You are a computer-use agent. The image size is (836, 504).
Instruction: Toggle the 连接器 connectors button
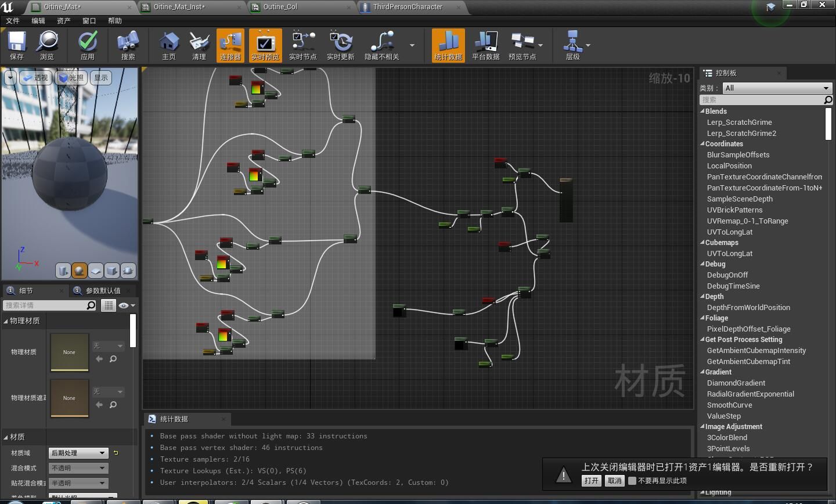[x=230, y=45]
